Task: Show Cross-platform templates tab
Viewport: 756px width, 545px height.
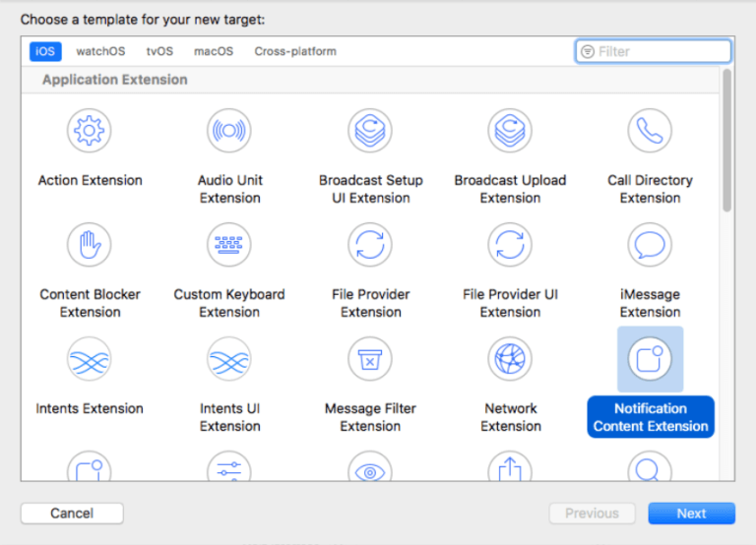Action: (x=295, y=51)
